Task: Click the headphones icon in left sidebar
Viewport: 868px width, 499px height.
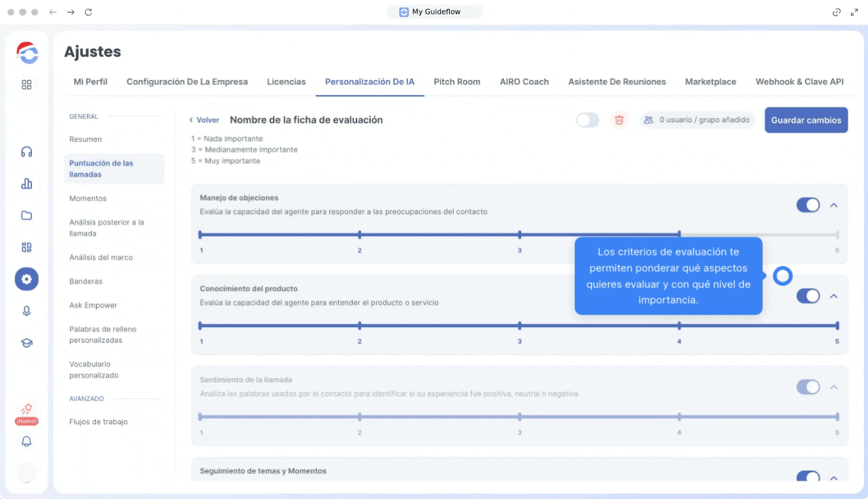Action: [x=27, y=152]
